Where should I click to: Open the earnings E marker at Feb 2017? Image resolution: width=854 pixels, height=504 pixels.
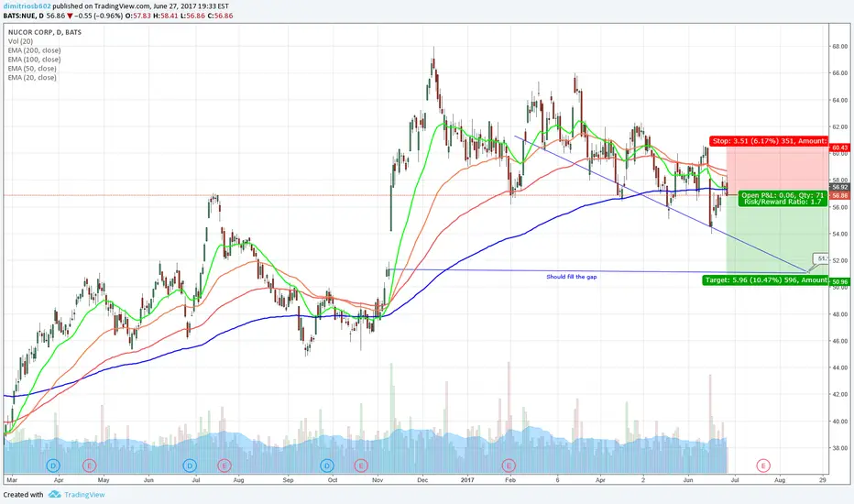509,466
